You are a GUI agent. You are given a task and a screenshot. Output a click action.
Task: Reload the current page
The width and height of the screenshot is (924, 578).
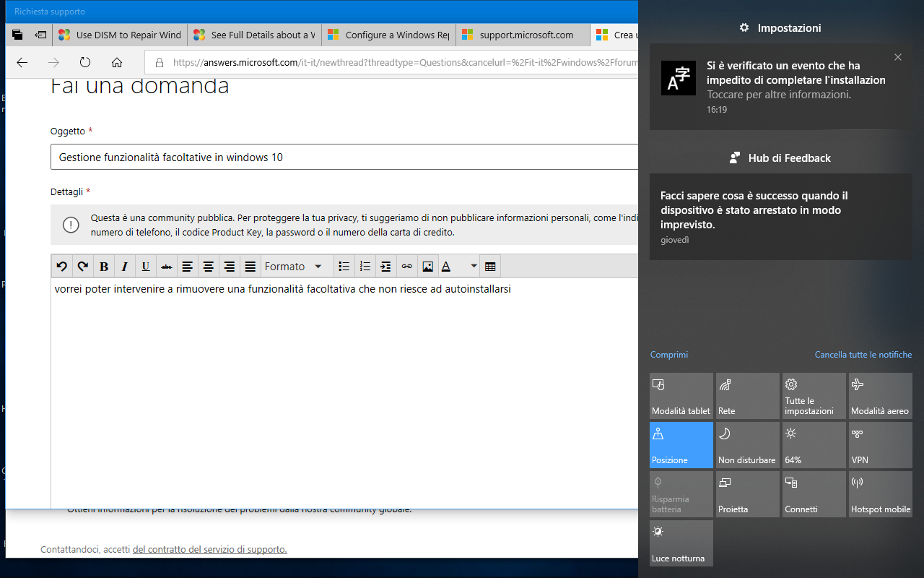tap(85, 62)
